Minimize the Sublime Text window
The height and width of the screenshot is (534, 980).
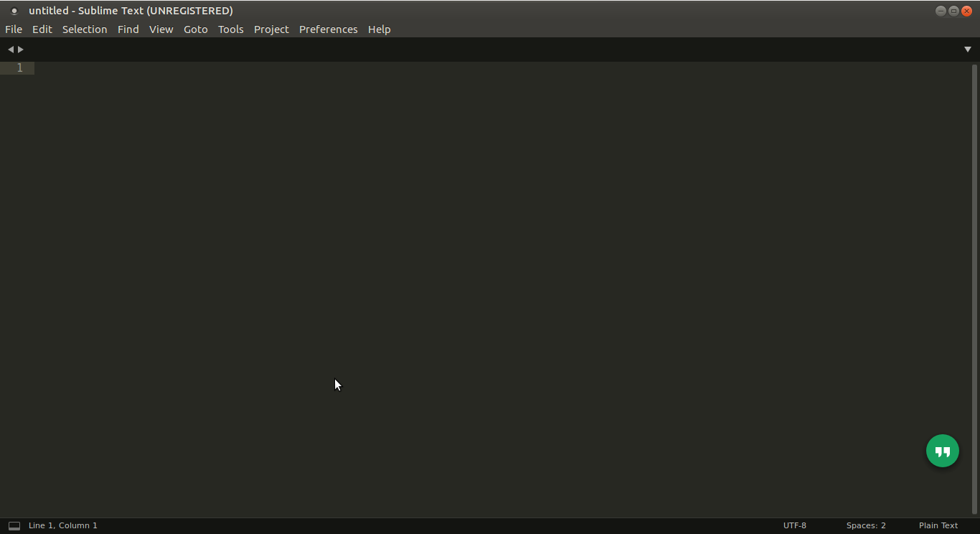(x=941, y=11)
